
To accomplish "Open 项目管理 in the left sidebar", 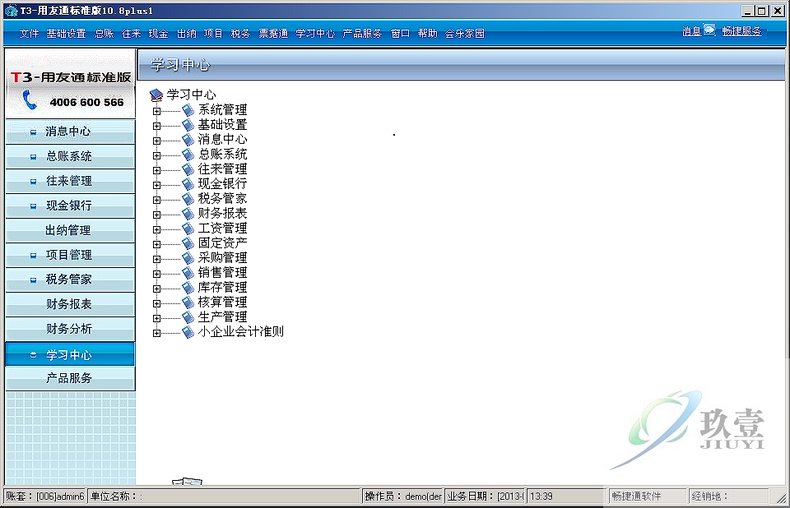I will (70, 255).
